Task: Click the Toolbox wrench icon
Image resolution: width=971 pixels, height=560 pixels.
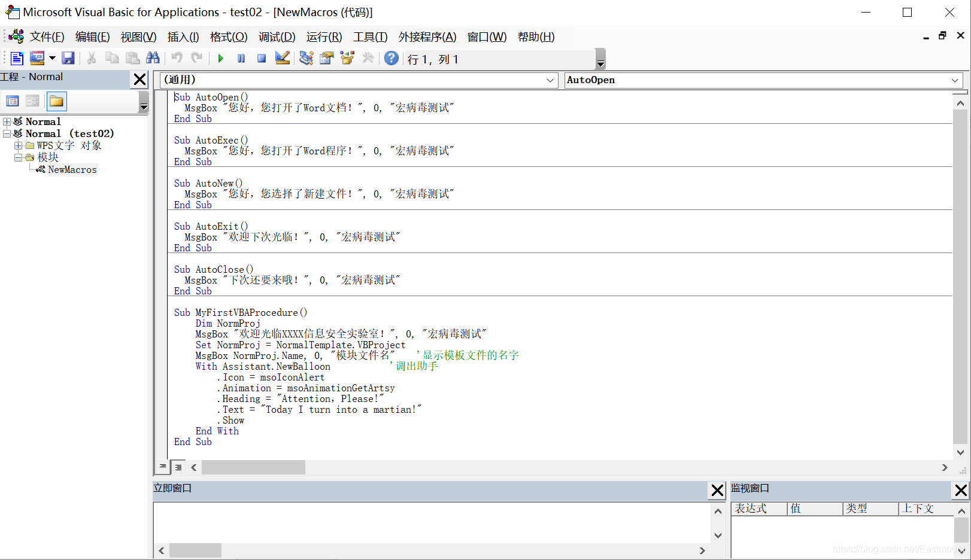Action: click(368, 58)
